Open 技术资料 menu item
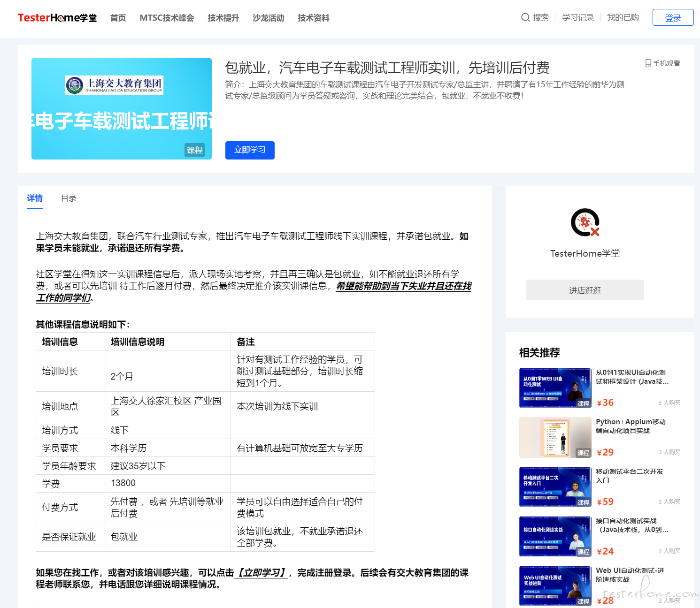 [x=314, y=18]
